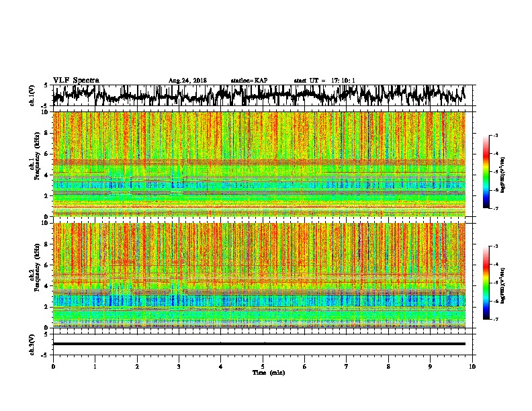Click the "station=KAP" header label
This screenshot has height=411, width=532.
[x=249, y=81]
